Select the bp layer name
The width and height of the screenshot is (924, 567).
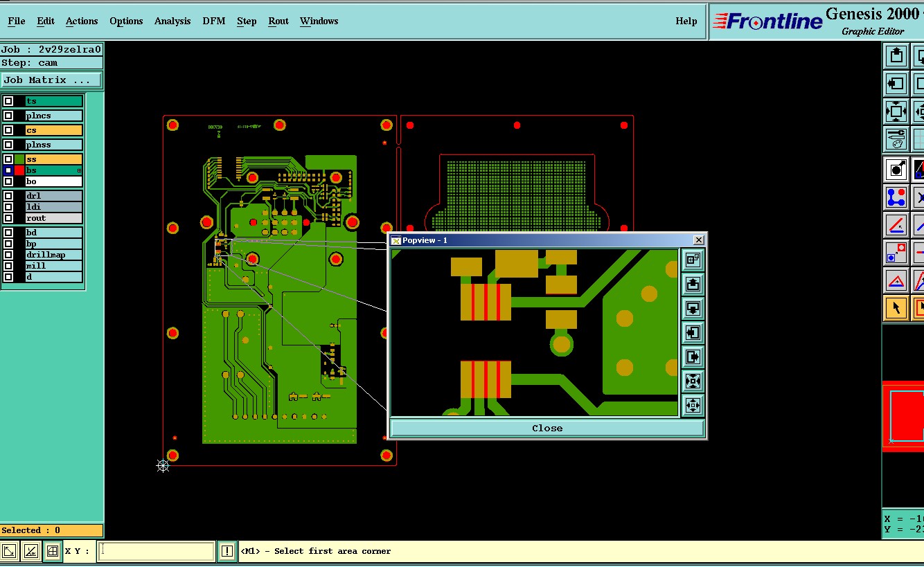[54, 244]
